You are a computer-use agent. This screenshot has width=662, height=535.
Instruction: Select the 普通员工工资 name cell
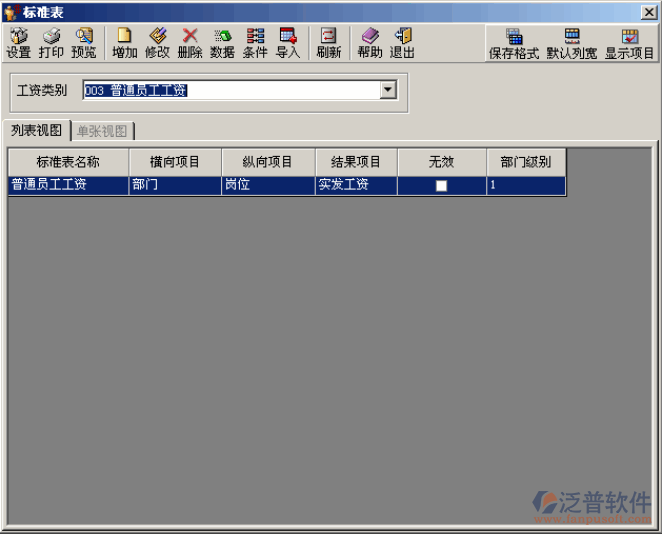pos(68,185)
